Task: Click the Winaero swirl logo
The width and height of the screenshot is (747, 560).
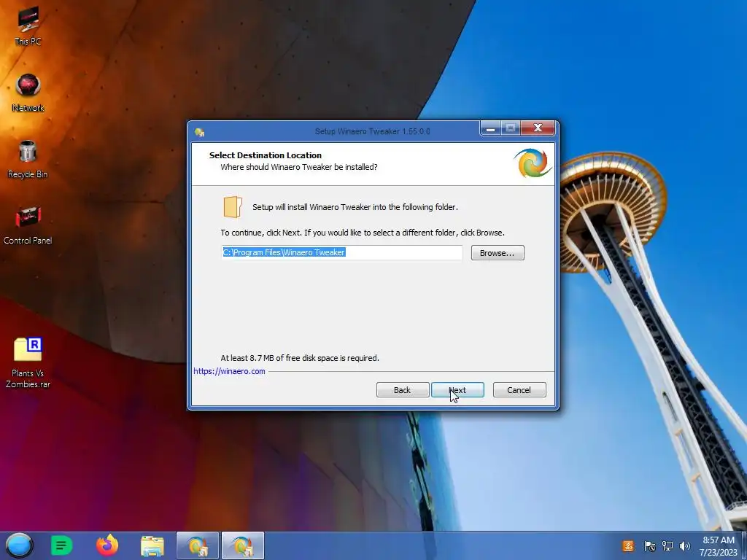Action: pos(533,163)
